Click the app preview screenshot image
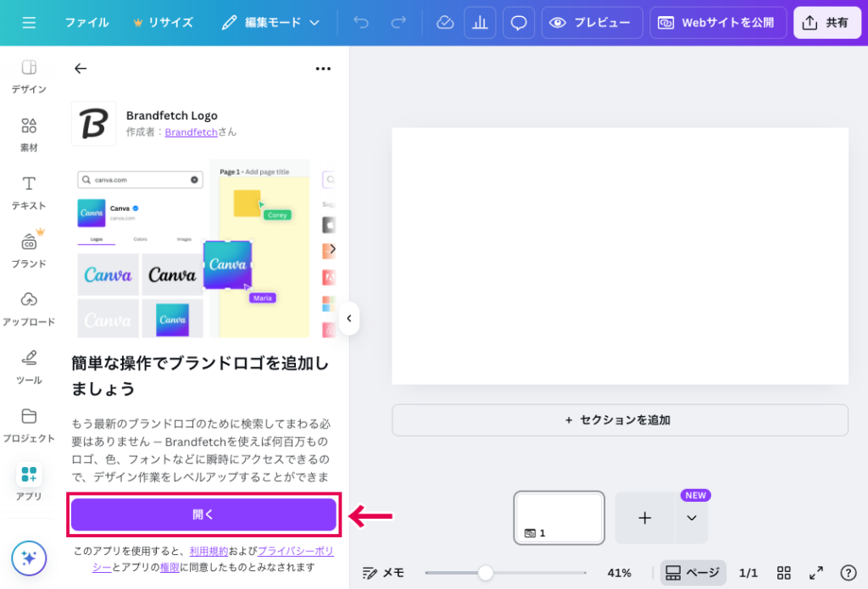868x589 pixels. click(193, 248)
